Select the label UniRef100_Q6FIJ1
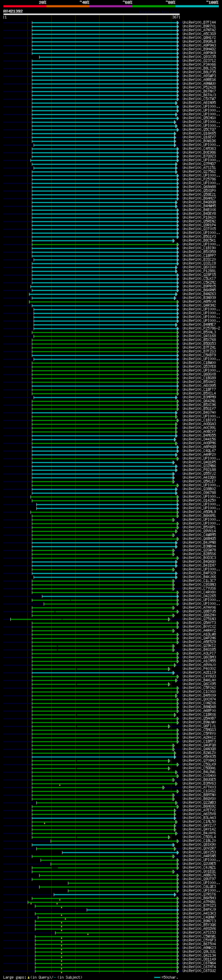This screenshot has width=222, height=980. coord(199,726)
